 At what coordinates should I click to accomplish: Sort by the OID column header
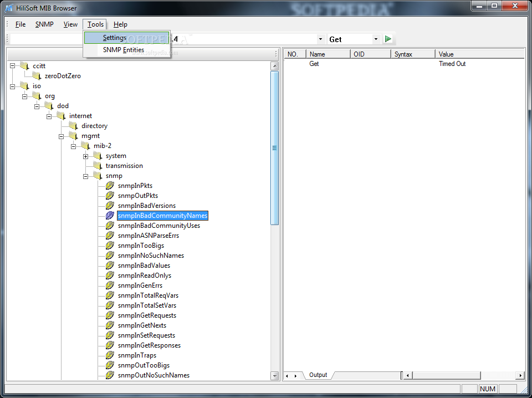(x=371, y=54)
